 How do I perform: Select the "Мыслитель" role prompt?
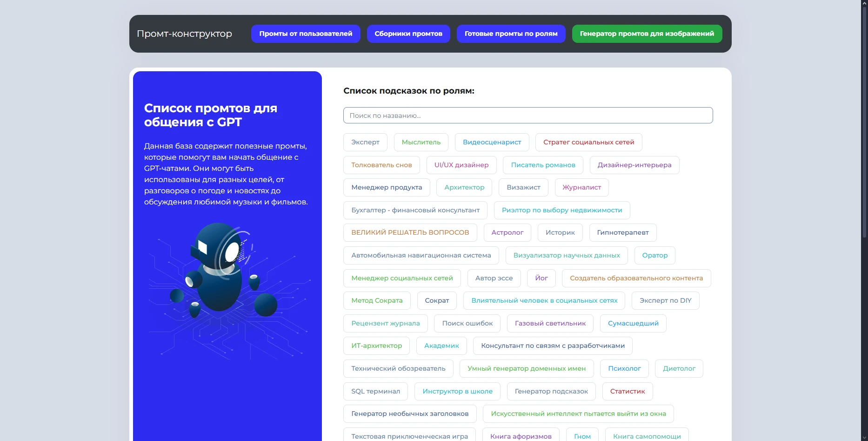(x=421, y=142)
